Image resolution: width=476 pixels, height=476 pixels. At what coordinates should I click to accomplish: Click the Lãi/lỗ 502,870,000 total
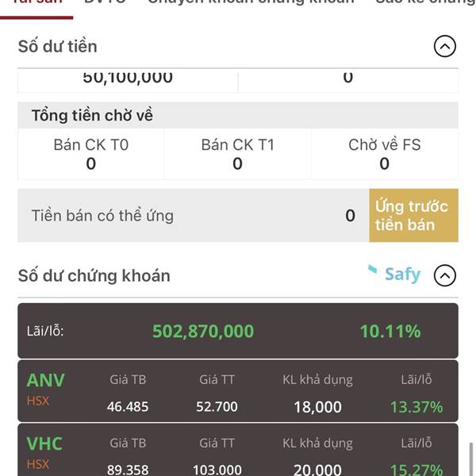point(203,331)
